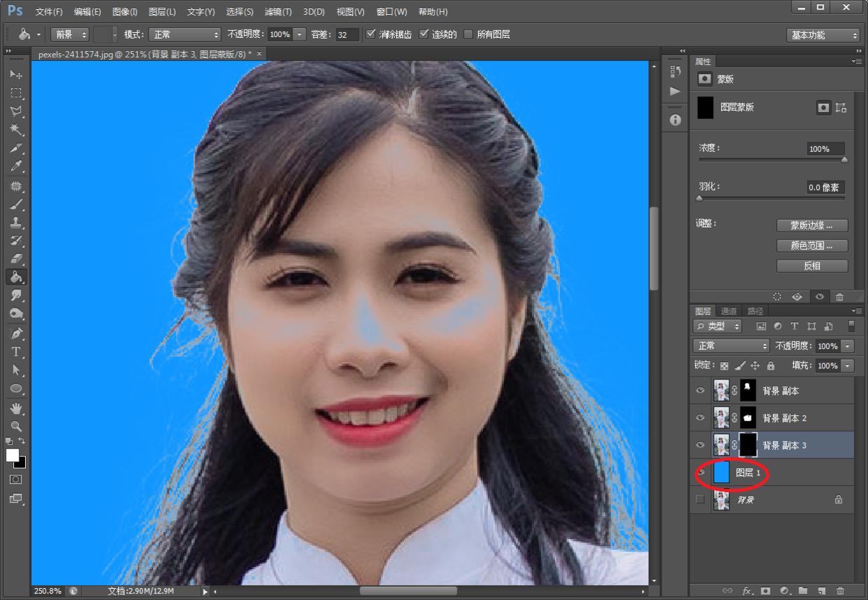The height and width of the screenshot is (600, 868).
Task: Expand the 基本功能 workspace dropdown
Action: tap(822, 35)
